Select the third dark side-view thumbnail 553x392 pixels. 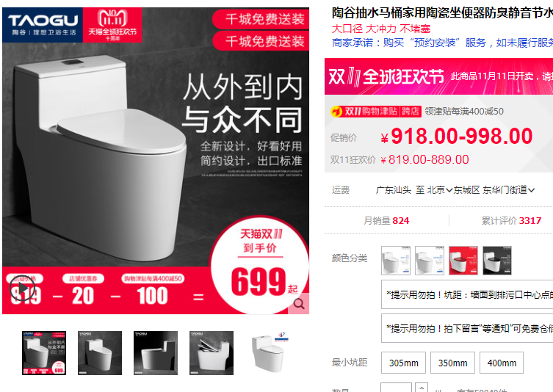pos(156,353)
